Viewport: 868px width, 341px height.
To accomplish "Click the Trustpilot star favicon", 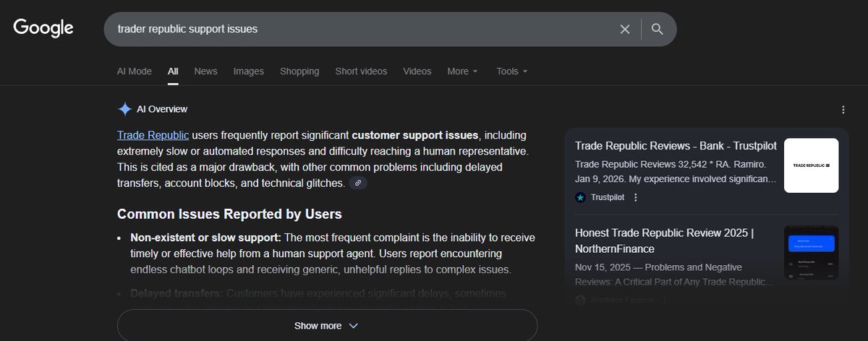I will 580,197.
